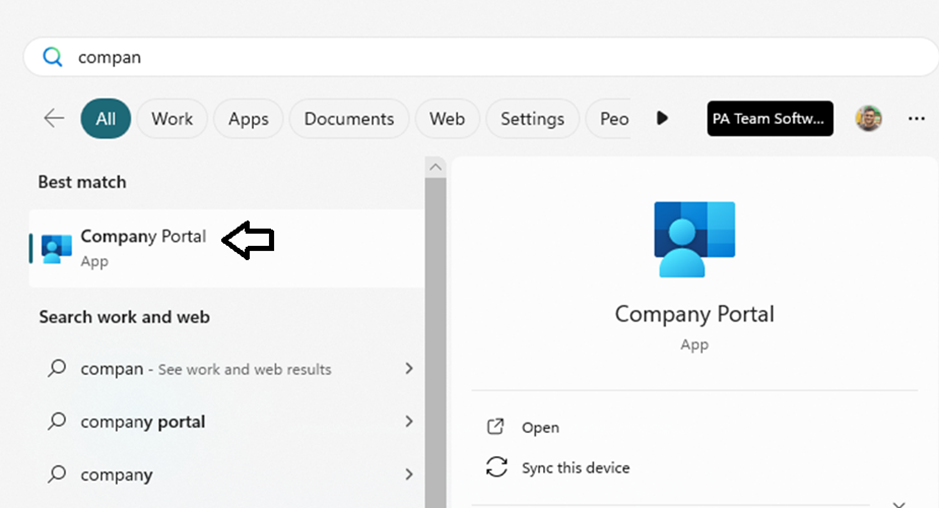Click into the search text field
The image size is (939, 508).
pyautogui.click(x=480, y=57)
